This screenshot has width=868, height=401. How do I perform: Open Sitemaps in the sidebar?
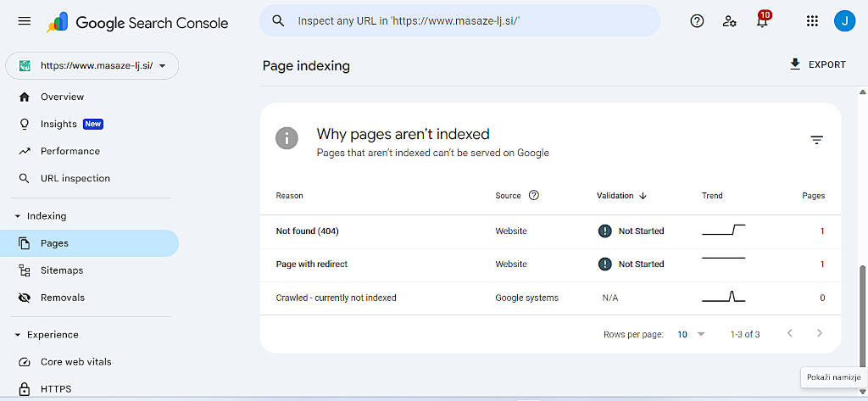(62, 270)
